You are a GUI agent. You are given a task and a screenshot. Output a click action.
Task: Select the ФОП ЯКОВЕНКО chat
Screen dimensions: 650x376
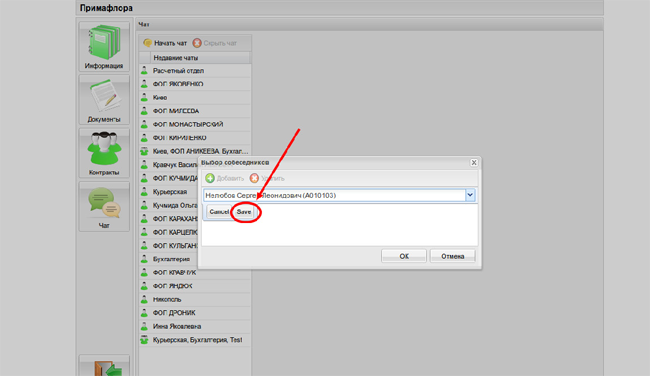click(195, 84)
